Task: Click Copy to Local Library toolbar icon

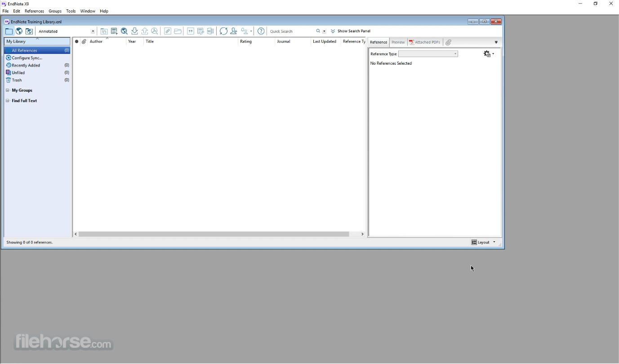Action: tap(104, 31)
